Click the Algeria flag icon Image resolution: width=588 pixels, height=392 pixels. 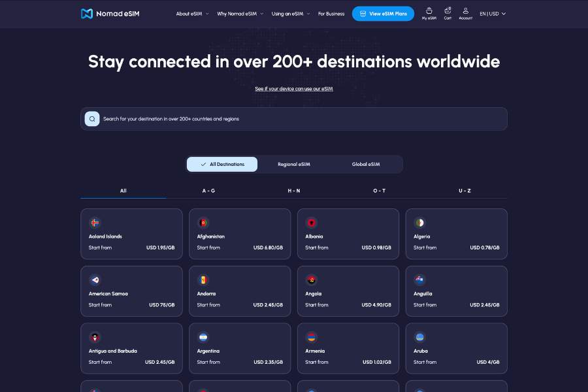419,223
